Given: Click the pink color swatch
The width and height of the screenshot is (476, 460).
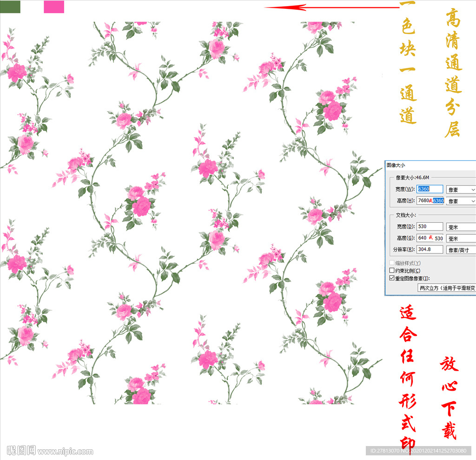Looking at the screenshot, I should coord(54,7).
